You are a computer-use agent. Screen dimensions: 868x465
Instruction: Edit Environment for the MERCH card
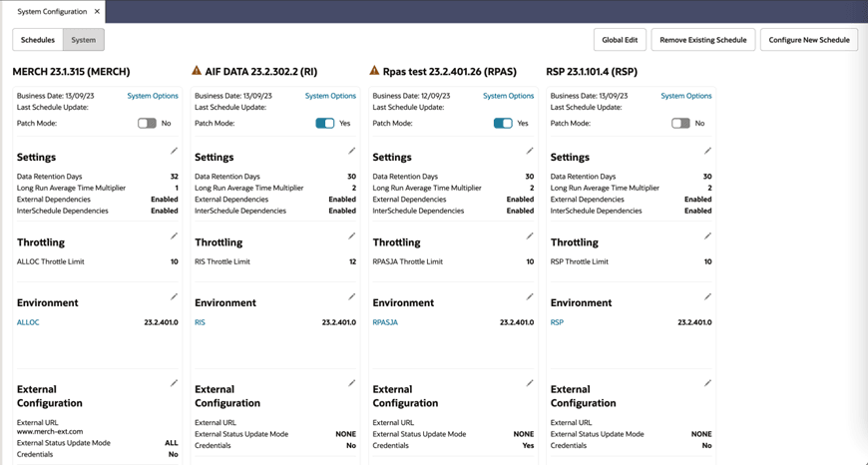[174, 296]
